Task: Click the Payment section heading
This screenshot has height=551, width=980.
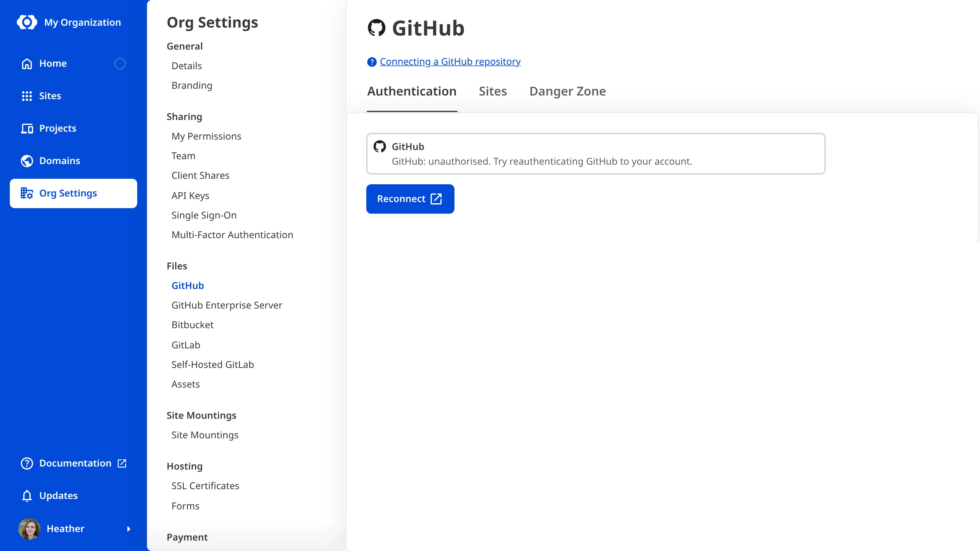Action: click(187, 537)
